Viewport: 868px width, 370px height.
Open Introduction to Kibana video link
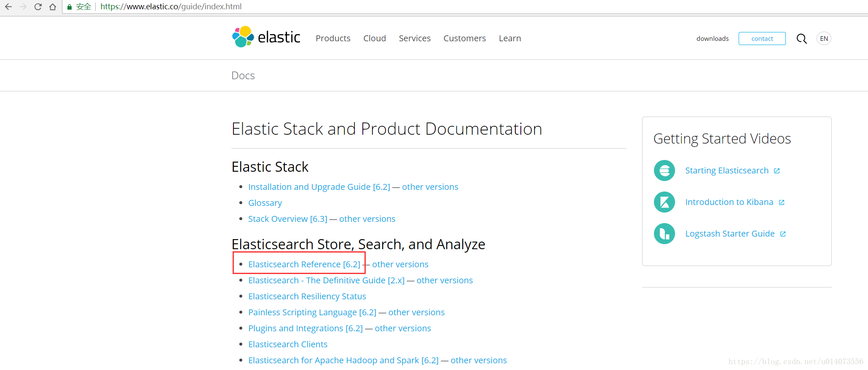729,202
